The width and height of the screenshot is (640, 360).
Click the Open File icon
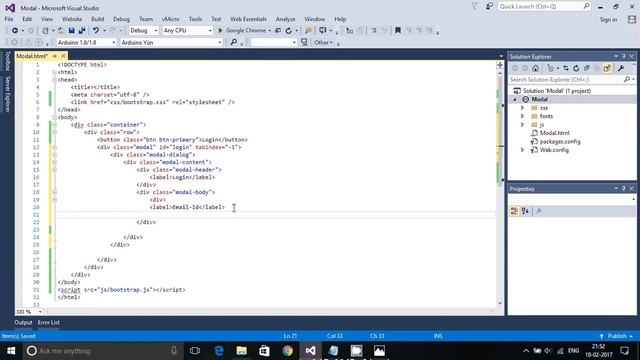tap(60, 31)
